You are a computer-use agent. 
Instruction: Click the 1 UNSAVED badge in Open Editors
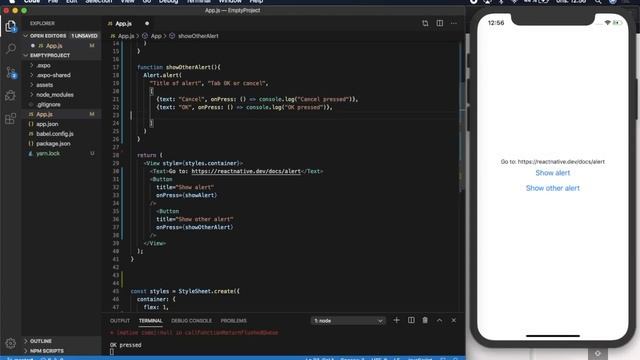pos(84,36)
